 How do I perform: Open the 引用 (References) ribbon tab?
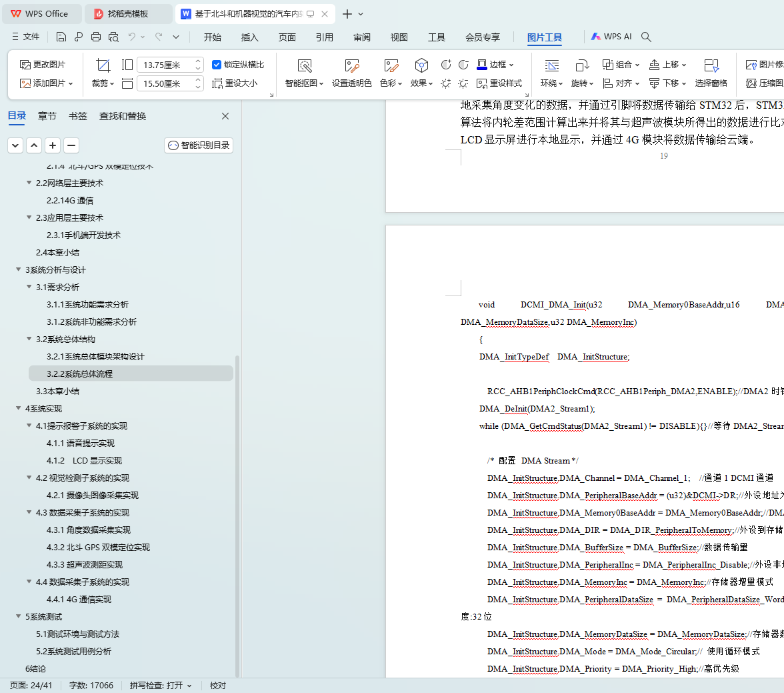[325, 37]
